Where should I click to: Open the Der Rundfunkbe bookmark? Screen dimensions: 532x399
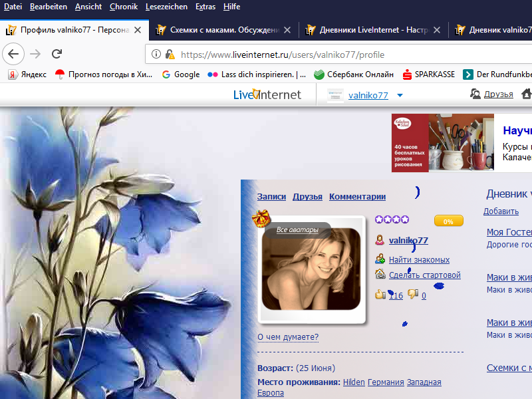[497, 74]
